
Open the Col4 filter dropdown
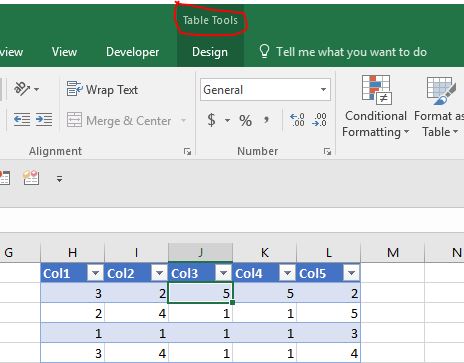pyautogui.click(x=287, y=273)
